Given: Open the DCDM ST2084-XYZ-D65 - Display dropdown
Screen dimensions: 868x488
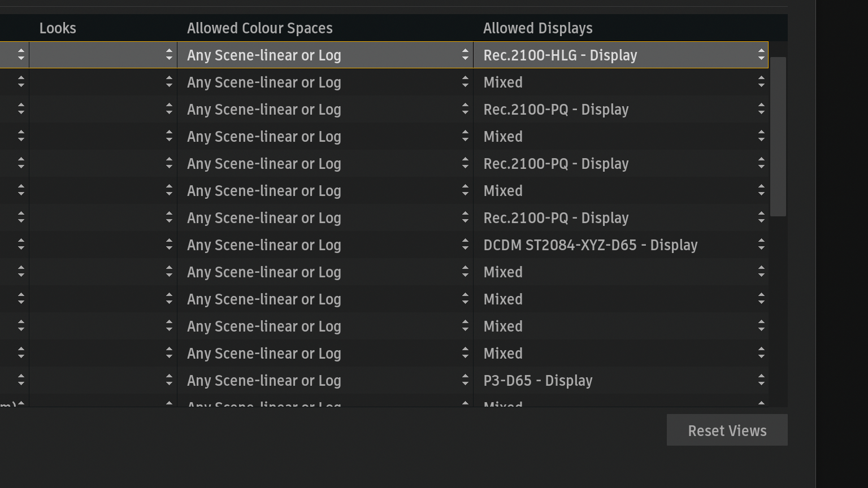Looking at the screenshot, I should pyautogui.click(x=620, y=245).
